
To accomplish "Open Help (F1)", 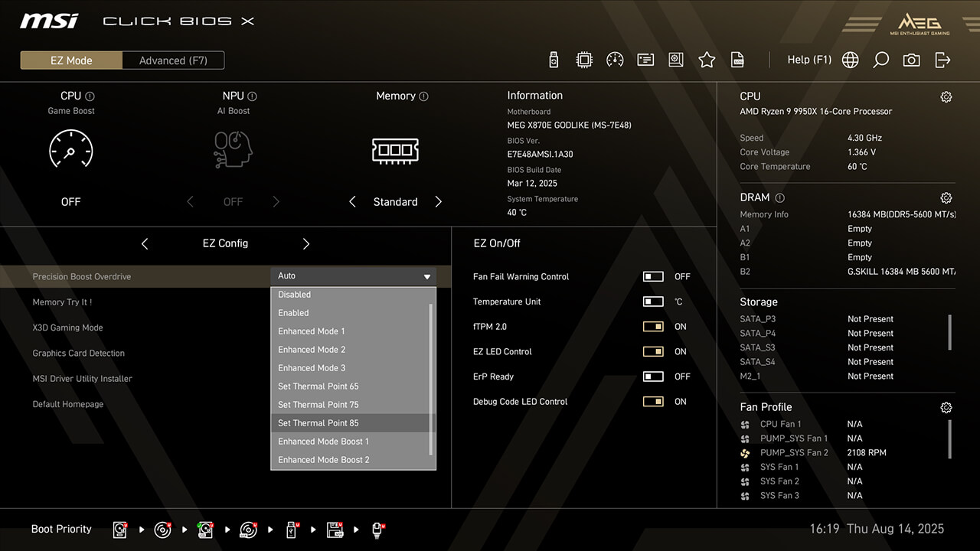I will pos(809,60).
